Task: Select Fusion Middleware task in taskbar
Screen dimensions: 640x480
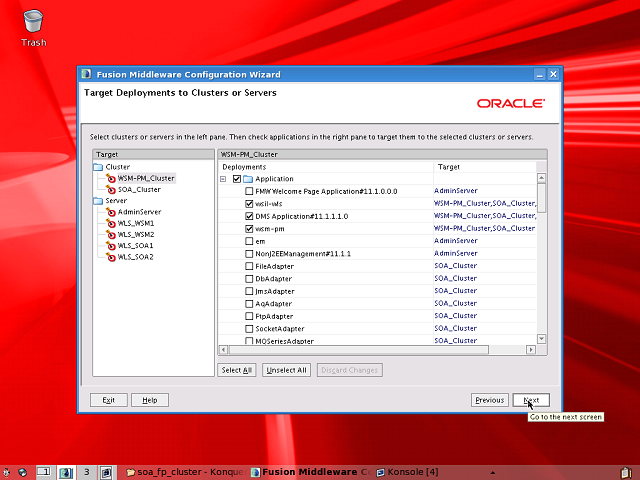Action: (x=311, y=472)
